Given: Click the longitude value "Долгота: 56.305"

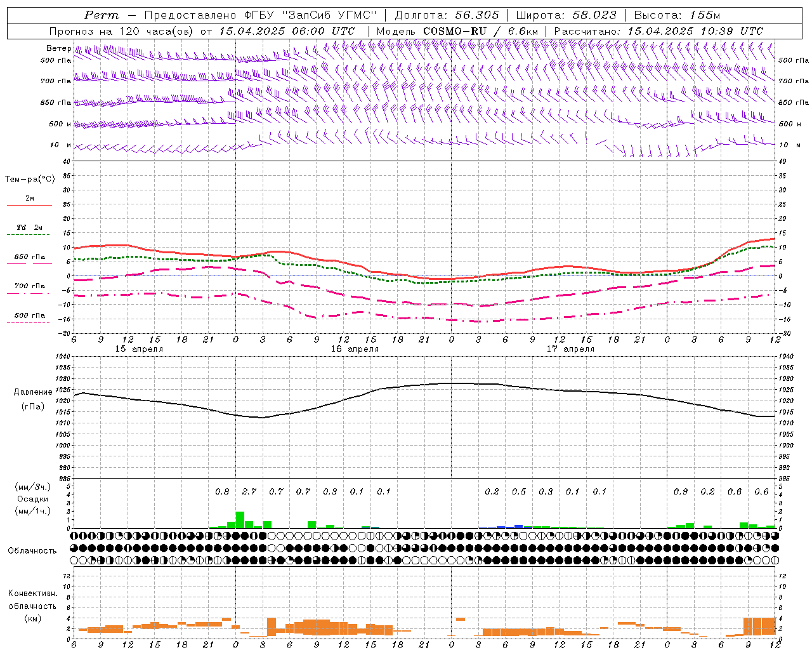Looking at the screenshot, I should 447,15.
